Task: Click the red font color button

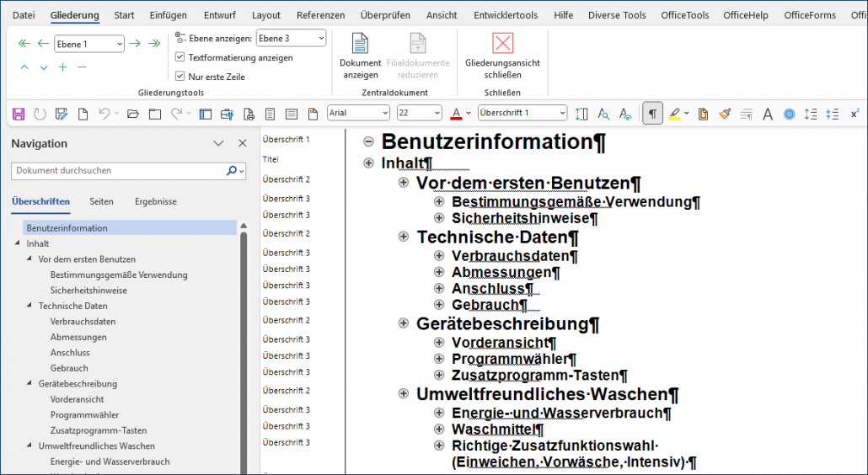Action: tap(456, 114)
